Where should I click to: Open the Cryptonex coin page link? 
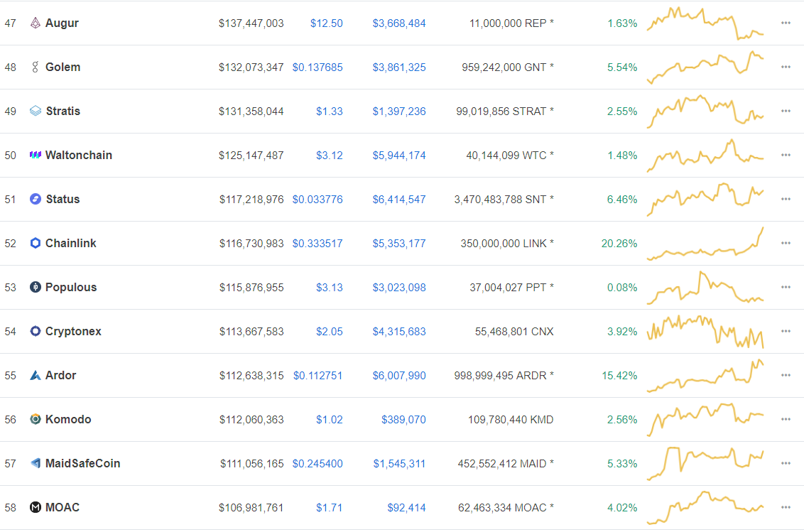73,332
